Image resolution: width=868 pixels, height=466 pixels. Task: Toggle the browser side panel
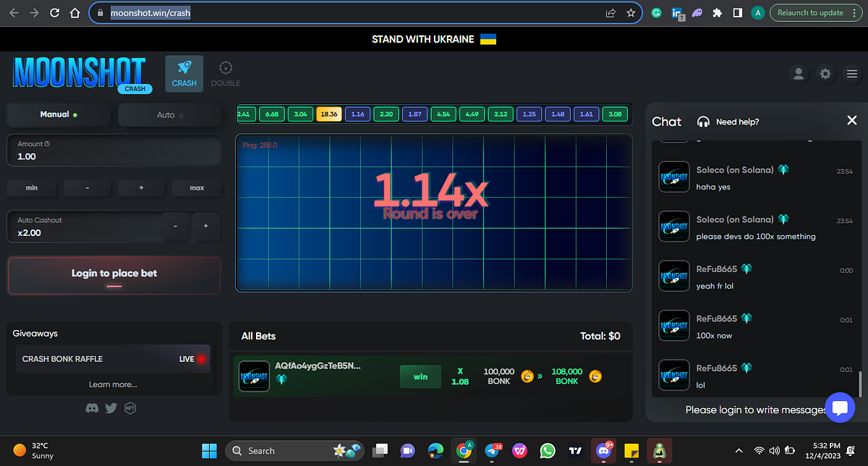(x=737, y=13)
